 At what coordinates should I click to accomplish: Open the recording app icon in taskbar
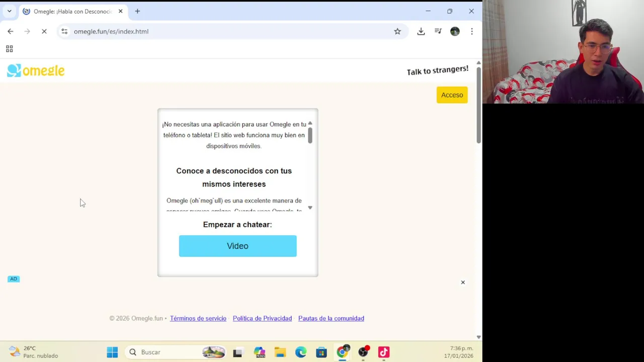tap(363, 352)
